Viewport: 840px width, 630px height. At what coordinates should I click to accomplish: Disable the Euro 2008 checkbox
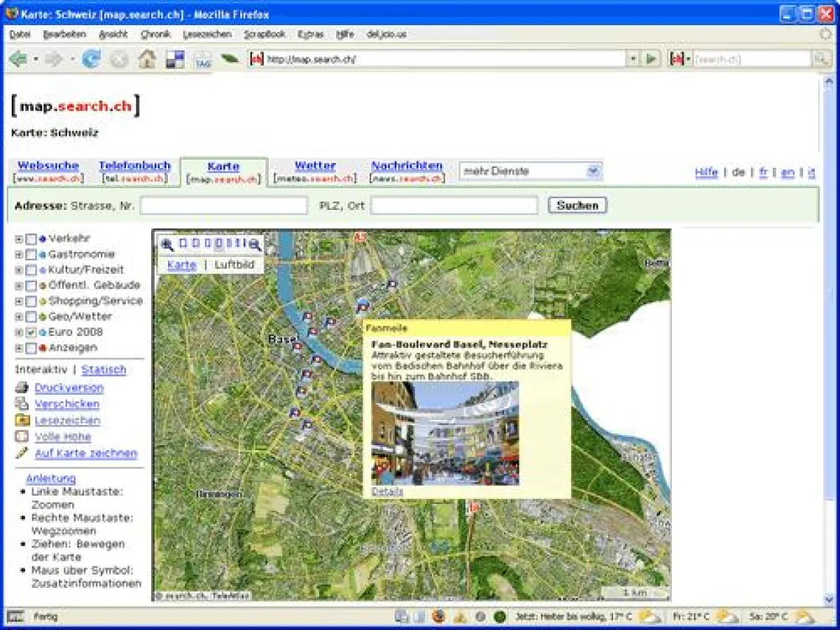pos(30,332)
